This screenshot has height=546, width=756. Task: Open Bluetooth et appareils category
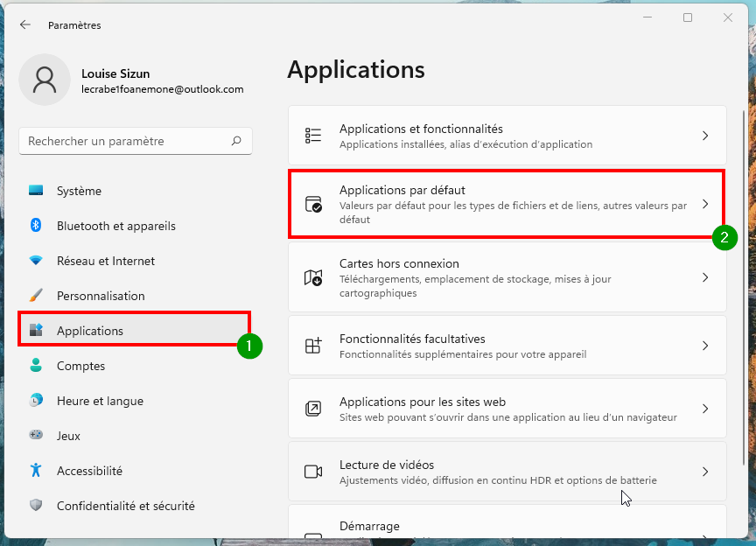[135, 226]
